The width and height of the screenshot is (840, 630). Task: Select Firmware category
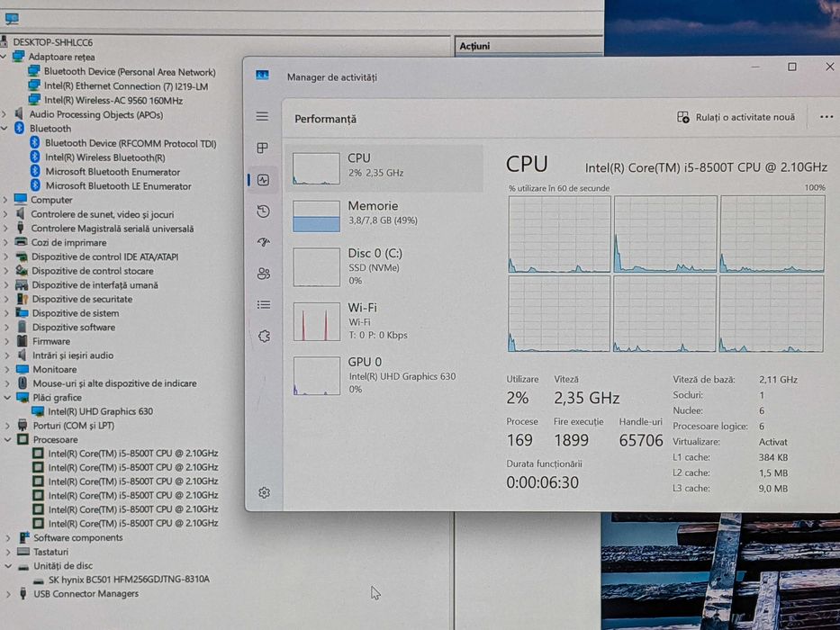point(51,341)
